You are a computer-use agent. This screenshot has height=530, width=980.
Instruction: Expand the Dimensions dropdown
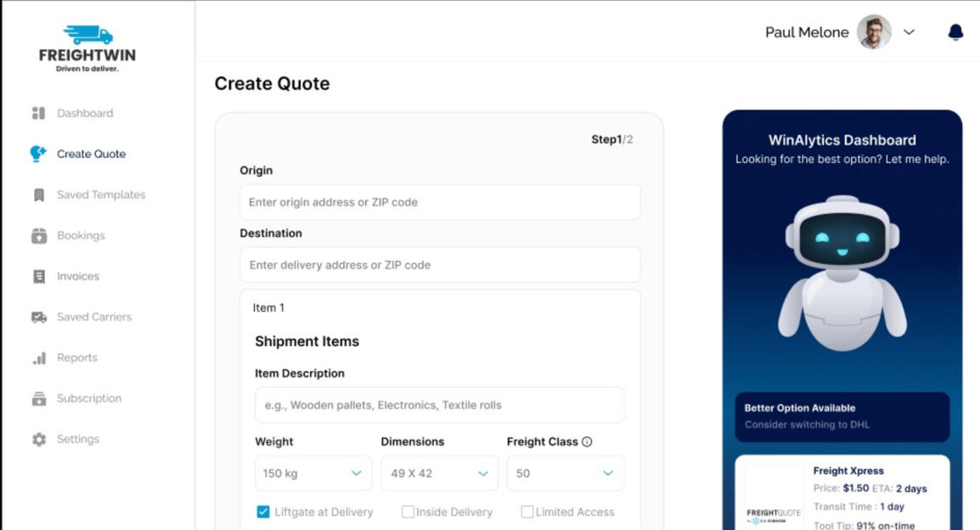[439, 473]
